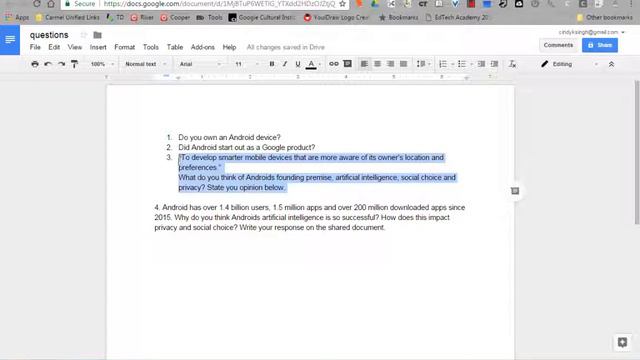Open the Add-ons menu
Screen dimensions: 640x360
pyautogui.click(x=202, y=47)
